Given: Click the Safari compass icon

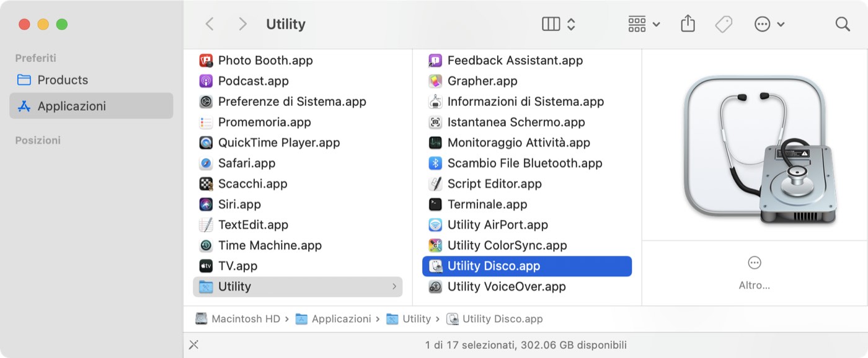Looking at the screenshot, I should (x=206, y=164).
